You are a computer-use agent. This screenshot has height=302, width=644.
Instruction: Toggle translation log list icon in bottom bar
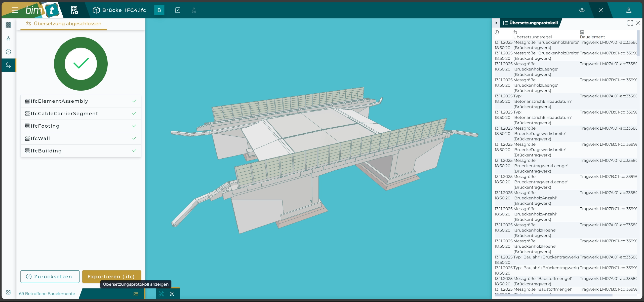(x=136, y=294)
